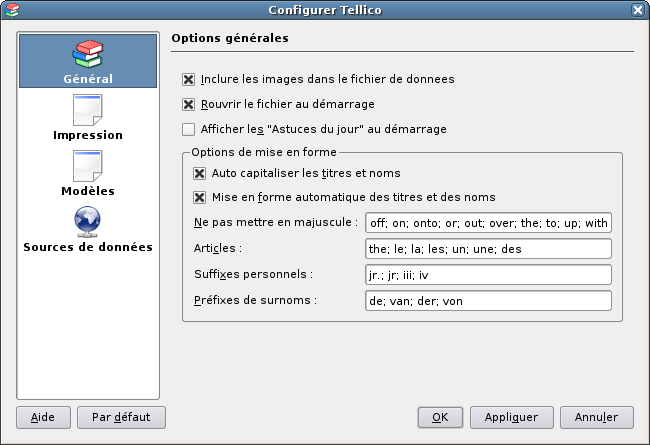Open Sources de données globe icon
The width and height of the screenshot is (650, 445).
[x=87, y=222]
